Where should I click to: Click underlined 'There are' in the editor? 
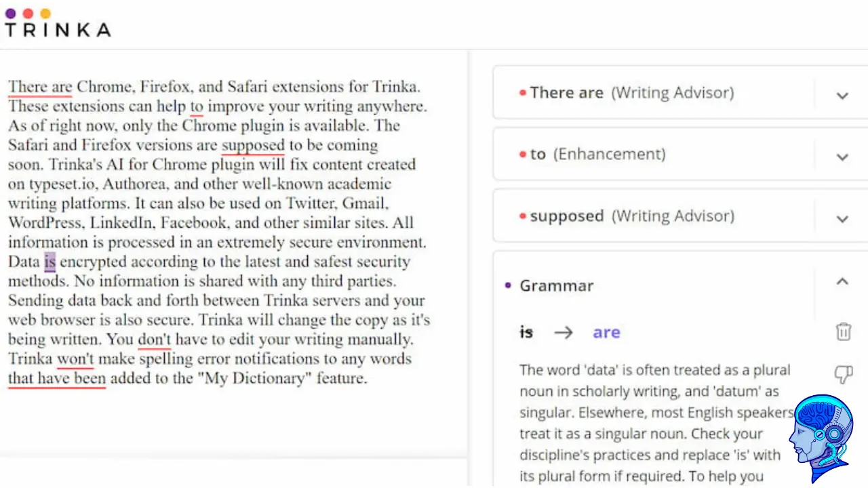point(40,87)
